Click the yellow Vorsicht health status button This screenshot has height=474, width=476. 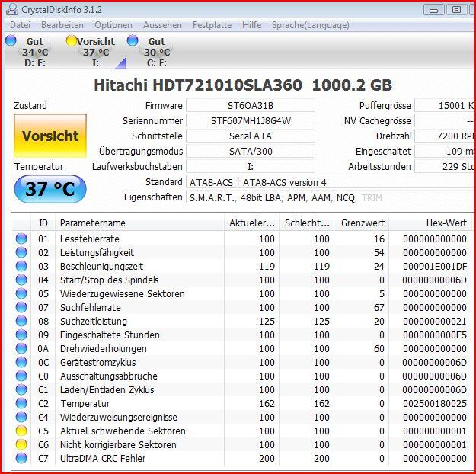coord(50,136)
